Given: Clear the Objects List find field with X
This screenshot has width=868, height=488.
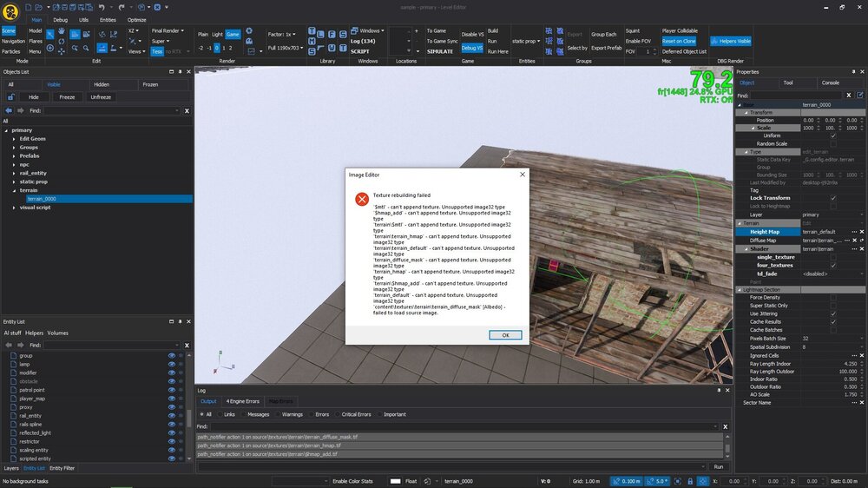Looking at the screenshot, I should [187, 111].
